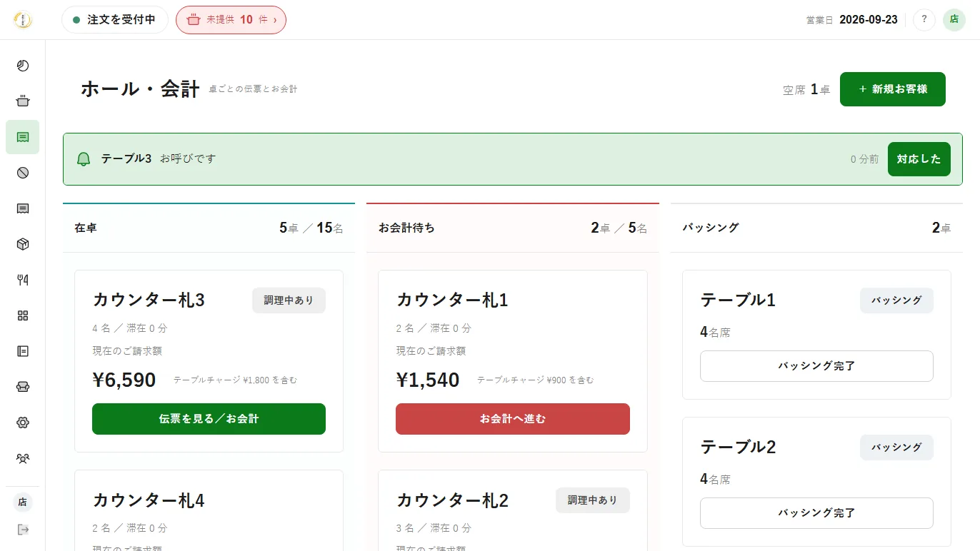980x551 pixels.
Task: Click 4 名／滞在 0 分 on カウンター札3
Action: [130, 328]
